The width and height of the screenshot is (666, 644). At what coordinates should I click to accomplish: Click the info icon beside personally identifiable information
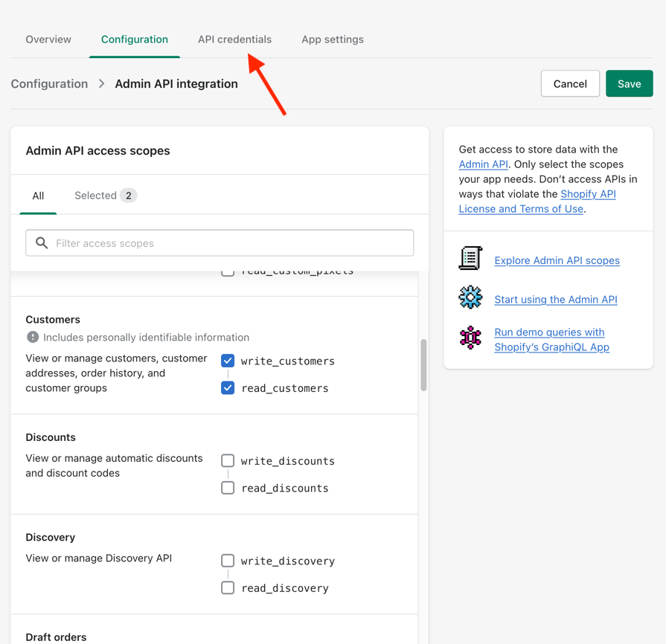point(33,337)
